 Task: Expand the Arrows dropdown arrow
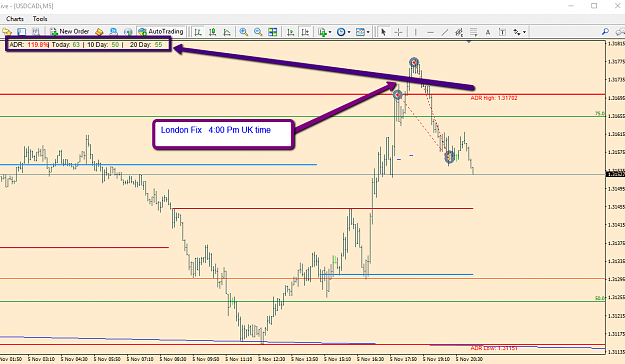click(x=524, y=32)
